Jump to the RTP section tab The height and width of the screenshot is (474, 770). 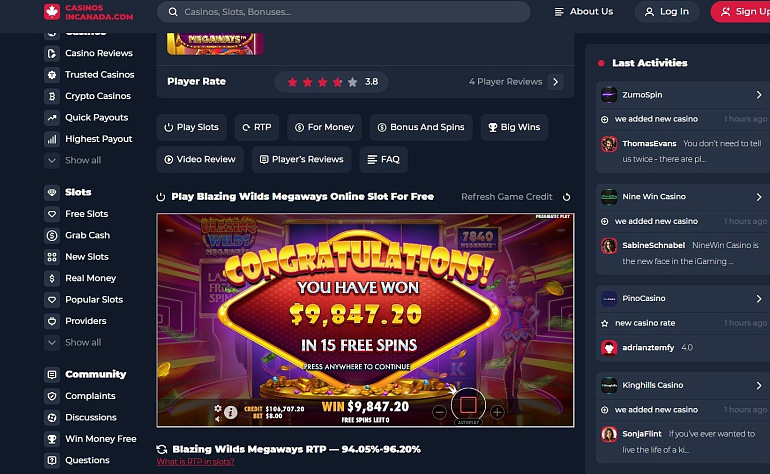(x=257, y=127)
